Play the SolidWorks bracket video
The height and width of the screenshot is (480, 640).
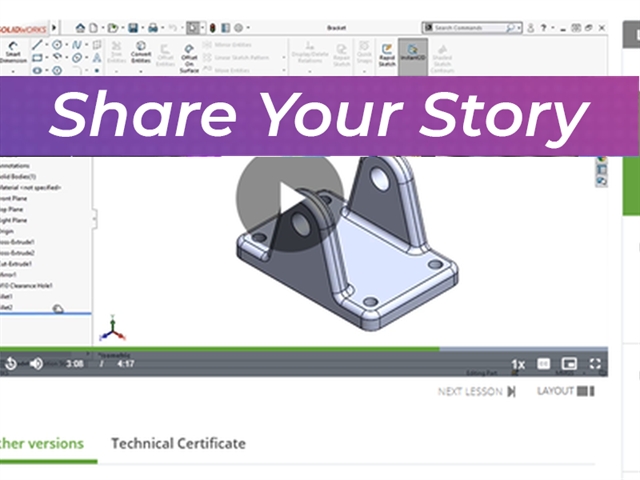click(289, 200)
